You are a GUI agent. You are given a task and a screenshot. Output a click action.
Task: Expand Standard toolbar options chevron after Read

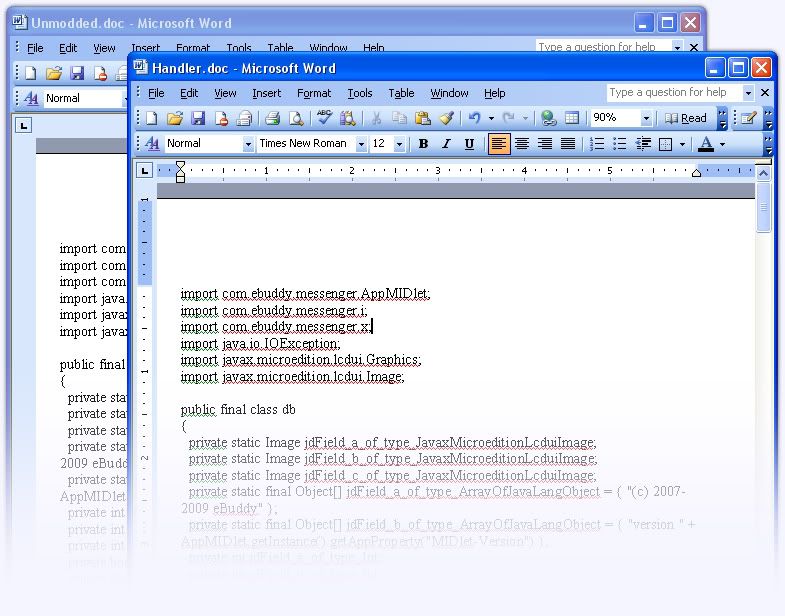(x=722, y=118)
